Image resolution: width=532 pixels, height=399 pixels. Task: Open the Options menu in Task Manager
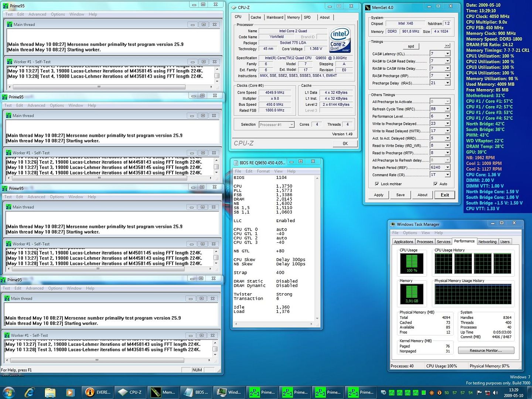click(x=410, y=233)
